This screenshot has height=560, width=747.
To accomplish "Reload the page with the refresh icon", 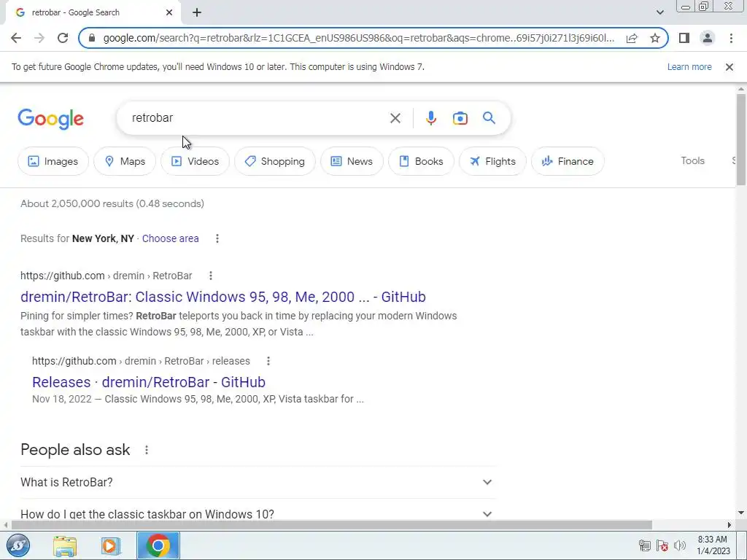I will (63, 38).
